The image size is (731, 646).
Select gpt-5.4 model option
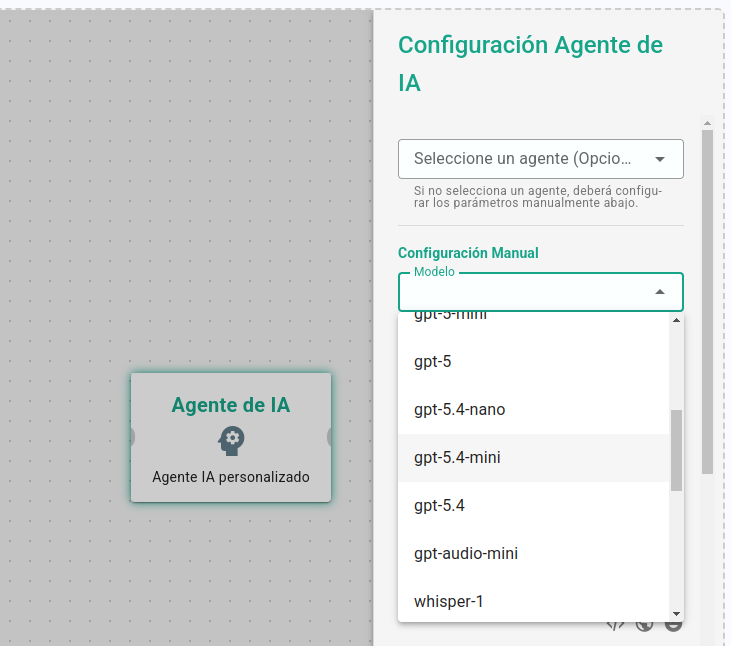[x=440, y=505]
